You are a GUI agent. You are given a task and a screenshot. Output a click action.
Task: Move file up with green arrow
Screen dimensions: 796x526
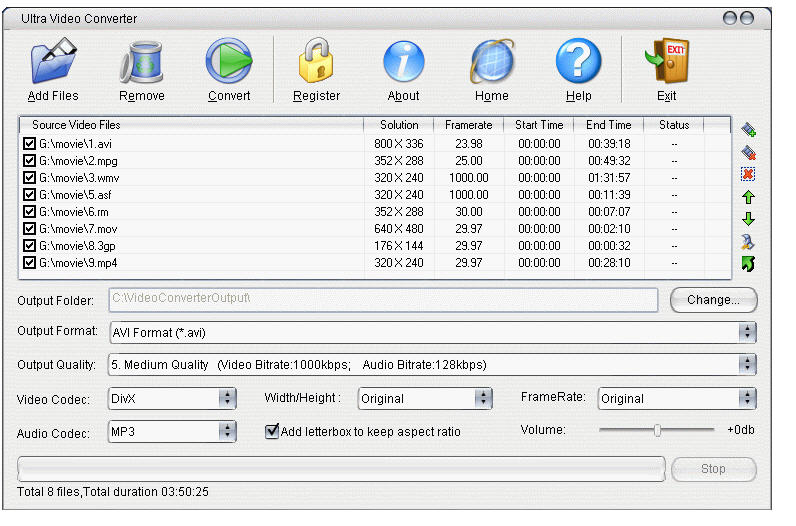748,197
